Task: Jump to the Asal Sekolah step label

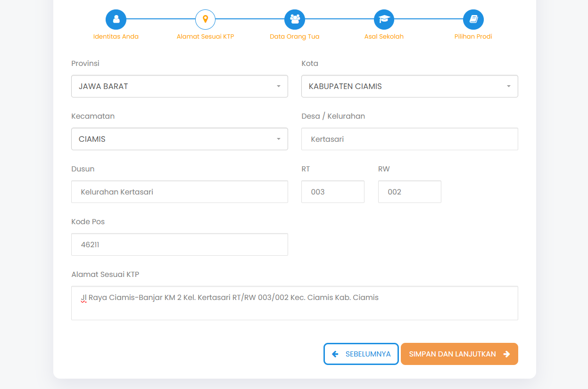Action: 384,37
